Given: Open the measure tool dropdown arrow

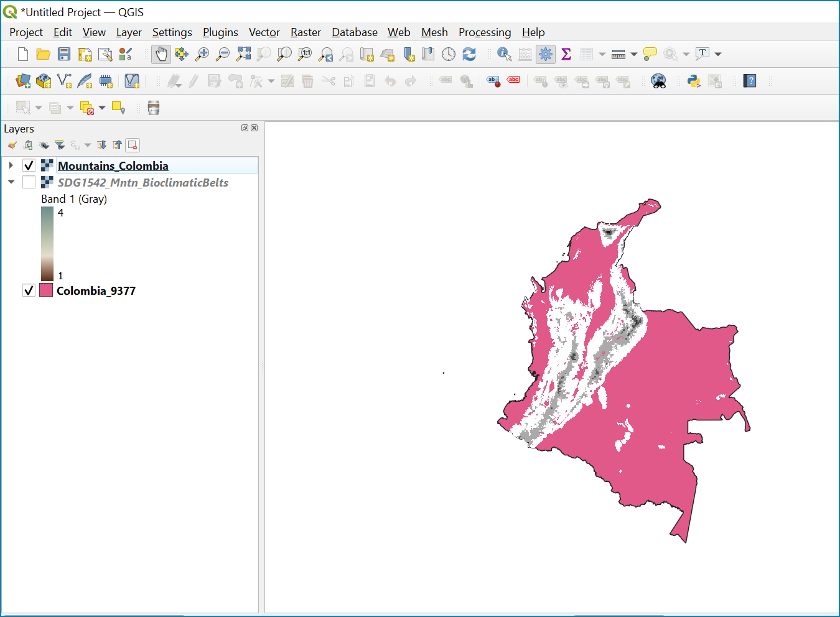Looking at the screenshot, I should (x=633, y=54).
